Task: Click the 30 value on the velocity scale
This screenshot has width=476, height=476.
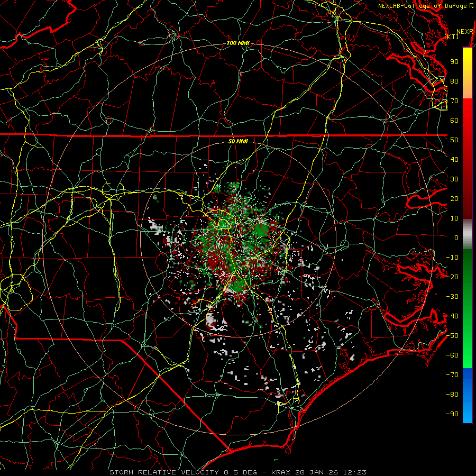Action: coord(454,179)
